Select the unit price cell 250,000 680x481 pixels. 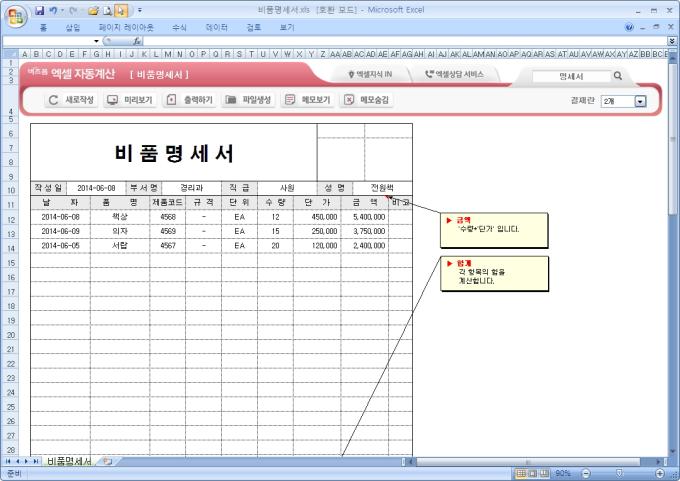pos(317,231)
